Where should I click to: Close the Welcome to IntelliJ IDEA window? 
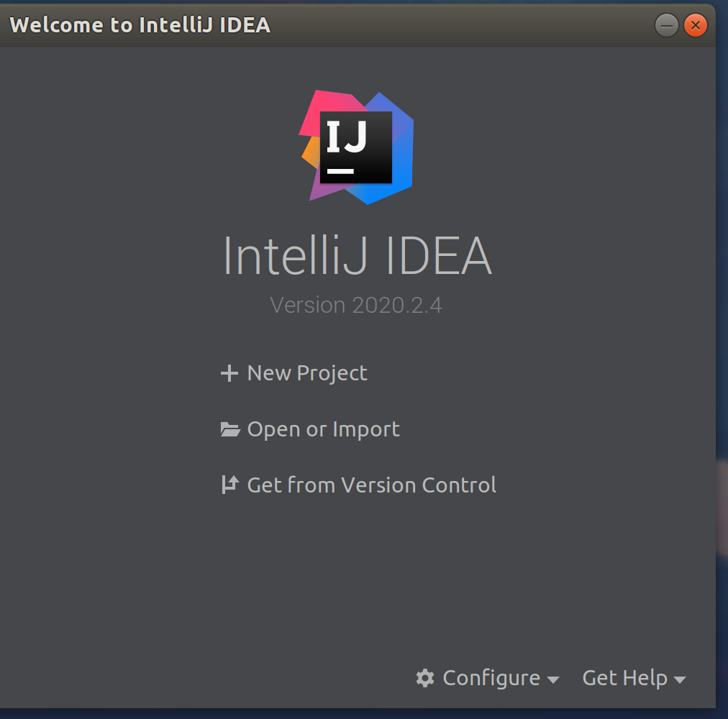(695, 26)
